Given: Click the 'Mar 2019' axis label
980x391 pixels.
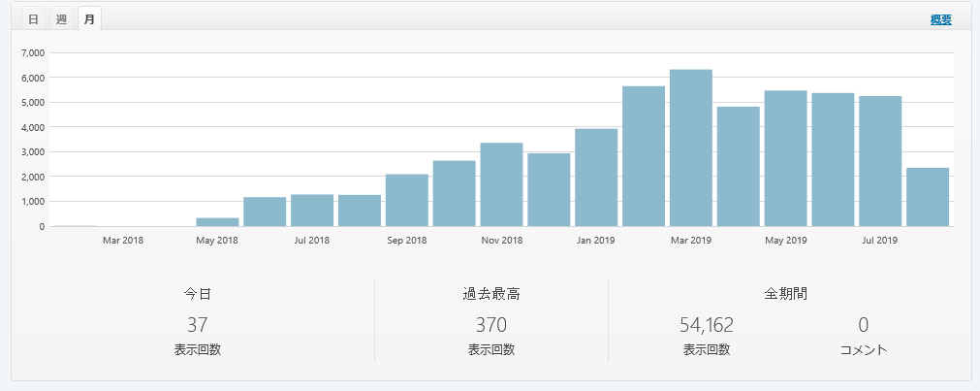Looking at the screenshot, I should click(x=691, y=241).
